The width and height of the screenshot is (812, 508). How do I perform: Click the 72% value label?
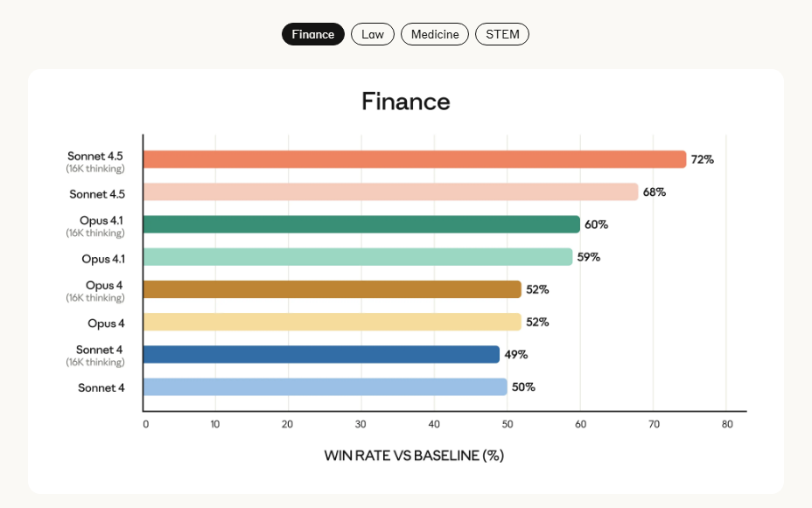point(703,160)
